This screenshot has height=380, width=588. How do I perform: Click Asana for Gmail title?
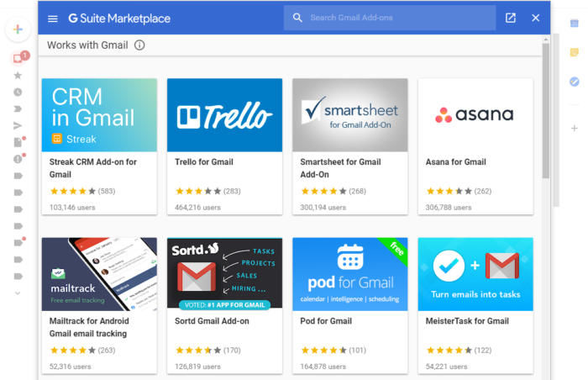coord(455,162)
